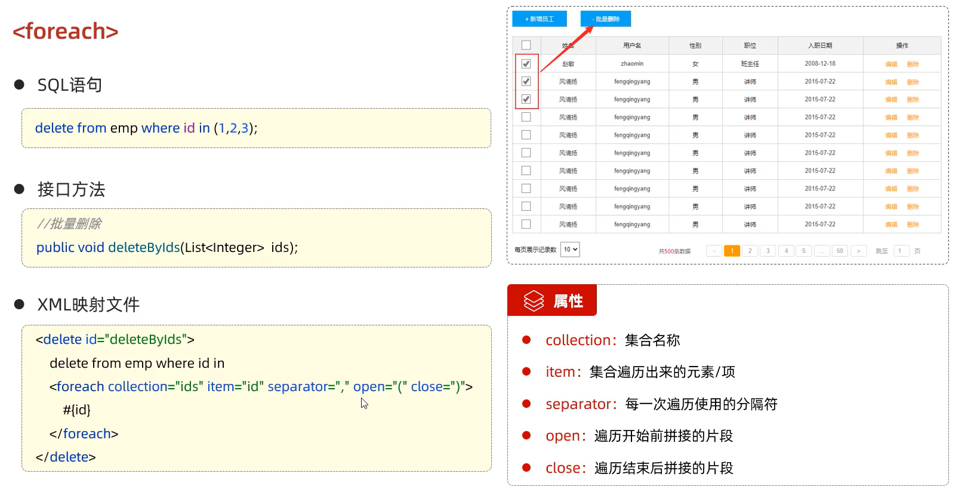Click the separator attribute description line
980x486 pixels.
click(x=661, y=404)
